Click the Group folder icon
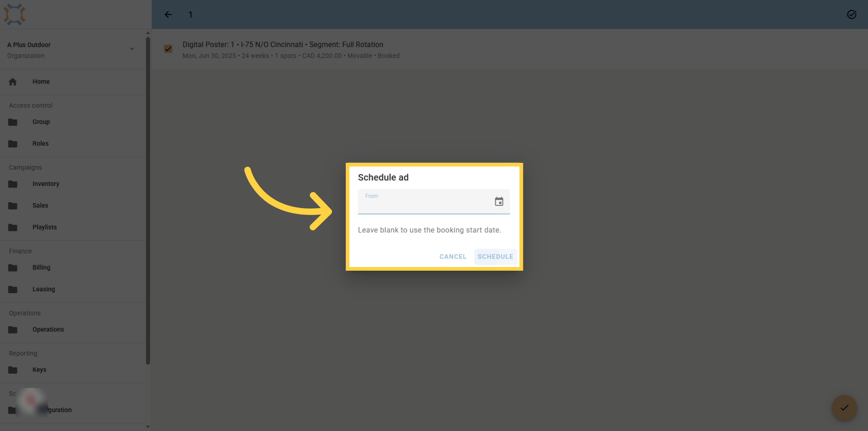The height and width of the screenshot is (431, 868). click(13, 122)
